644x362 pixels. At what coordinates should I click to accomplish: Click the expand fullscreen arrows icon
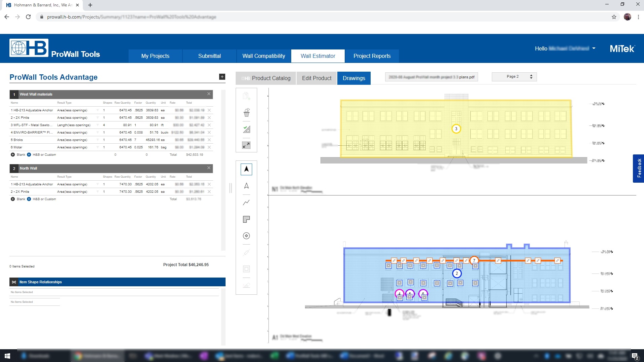click(246, 145)
